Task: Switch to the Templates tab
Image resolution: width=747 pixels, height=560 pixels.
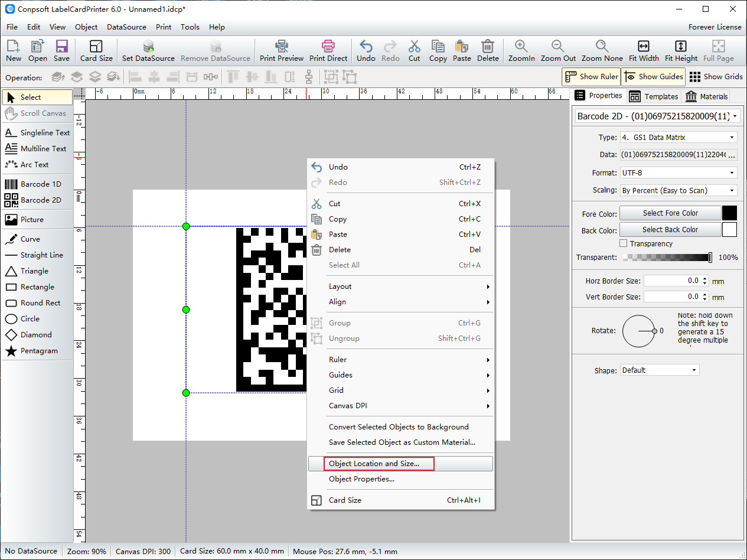Action: click(654, 96)
